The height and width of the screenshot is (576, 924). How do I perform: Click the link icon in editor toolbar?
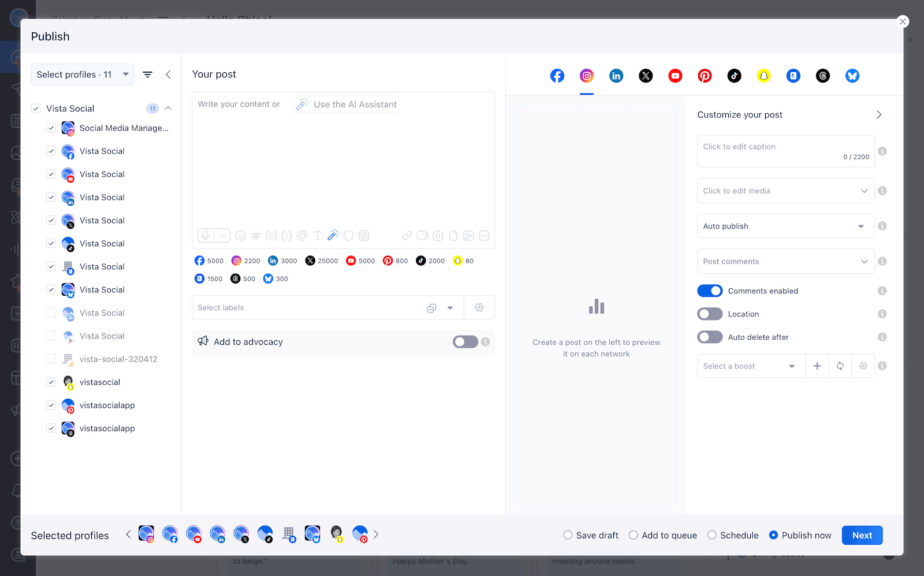point(407,236)
